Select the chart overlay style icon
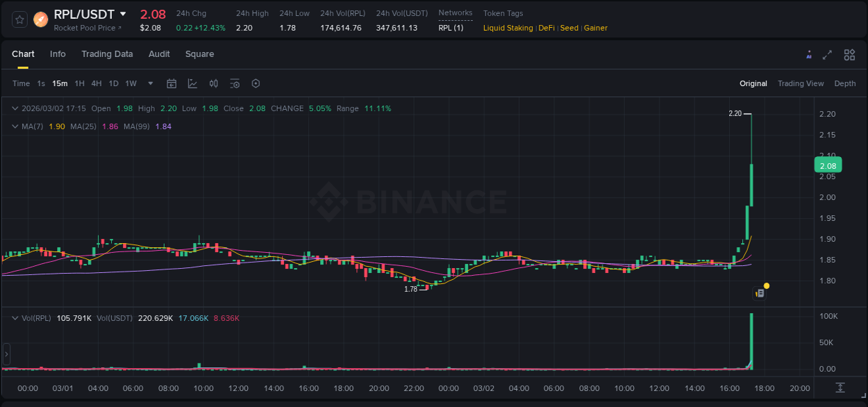The image size is (868, 407). [x=192, y=83]
